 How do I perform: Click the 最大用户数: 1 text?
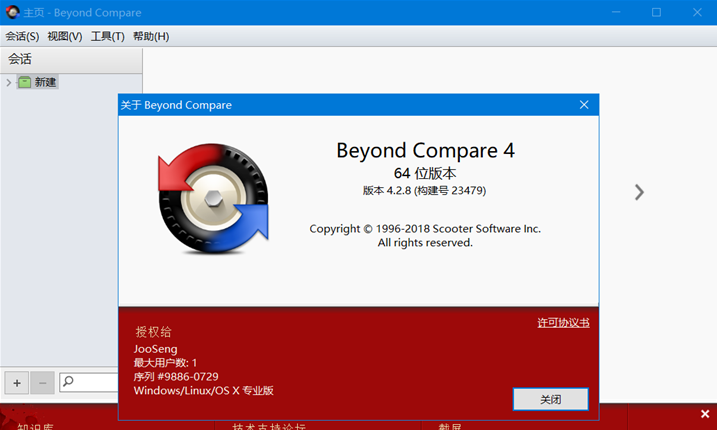165,363
